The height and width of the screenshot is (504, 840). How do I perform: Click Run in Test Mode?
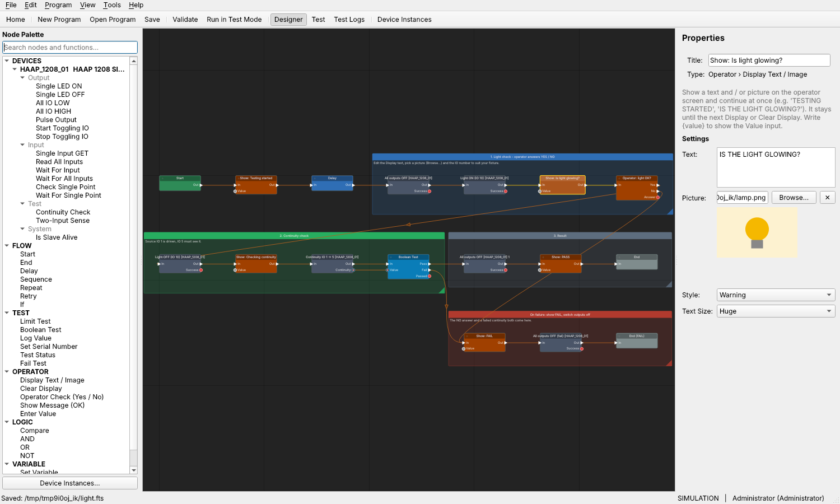(234, 20)
